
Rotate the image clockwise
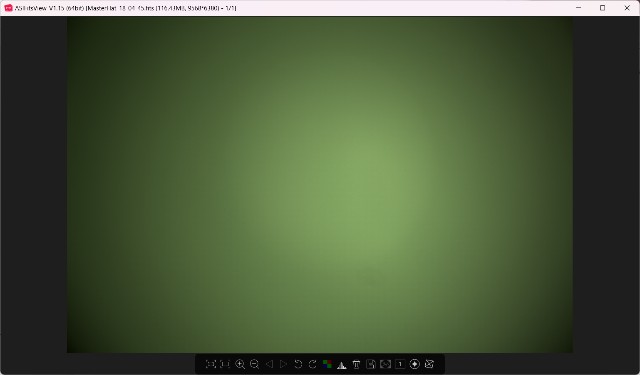pos(313,364)
